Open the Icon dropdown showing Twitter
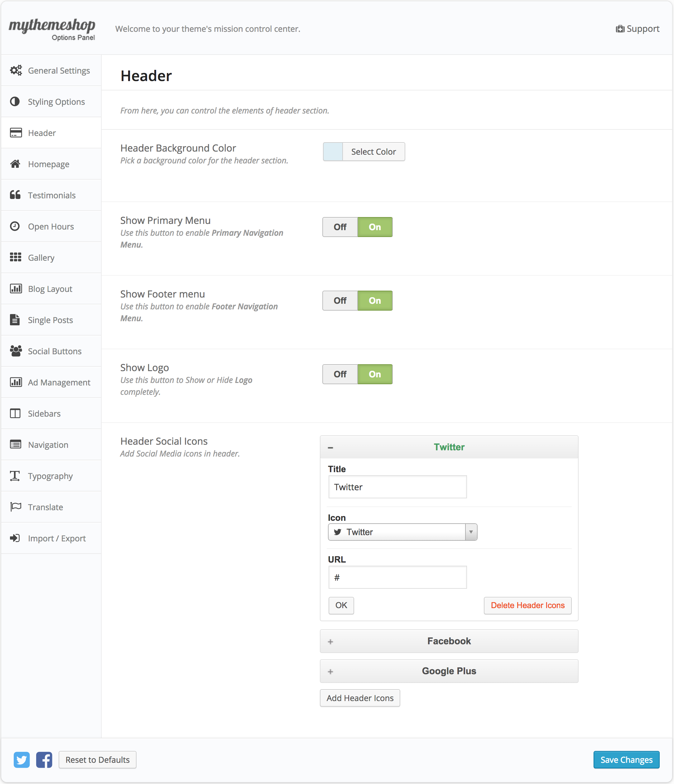This screenshot has width=674, height=784. click(402, 532)
